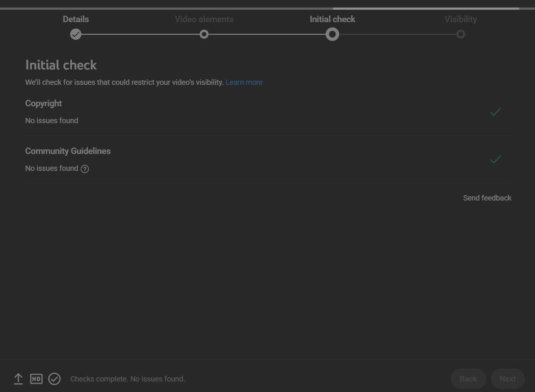Open the Visibility step label
The height and width of the screenshot is (392, 535).
461,19
